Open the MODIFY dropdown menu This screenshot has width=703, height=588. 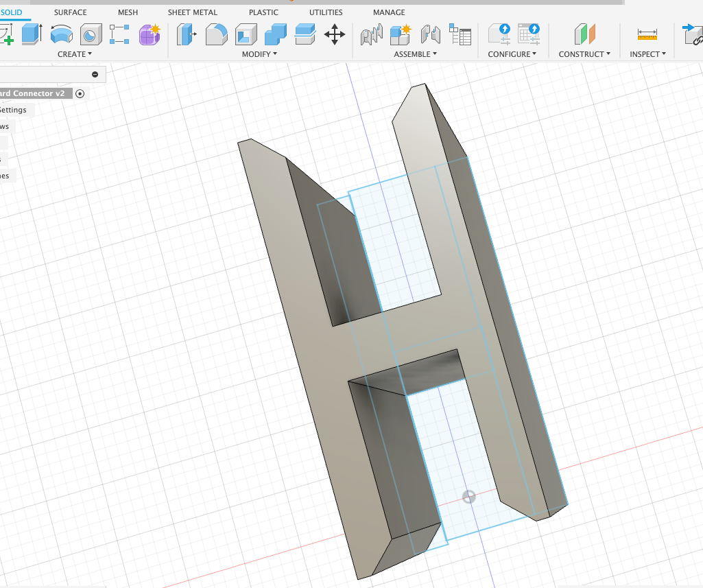coord(259,54)
